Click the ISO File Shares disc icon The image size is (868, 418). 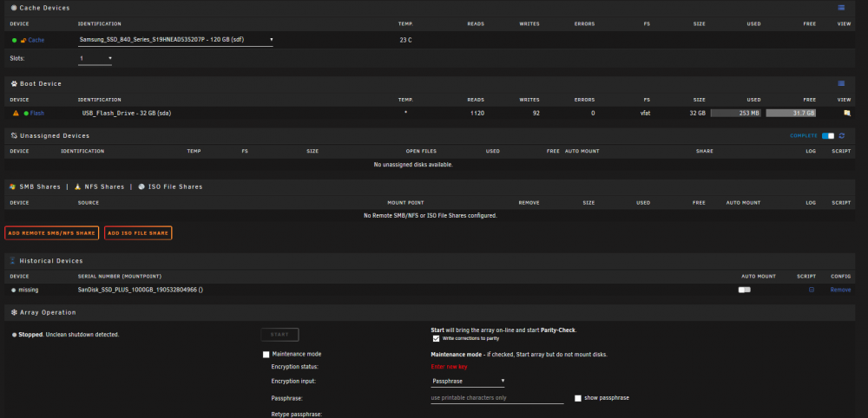tap(141, 186)
